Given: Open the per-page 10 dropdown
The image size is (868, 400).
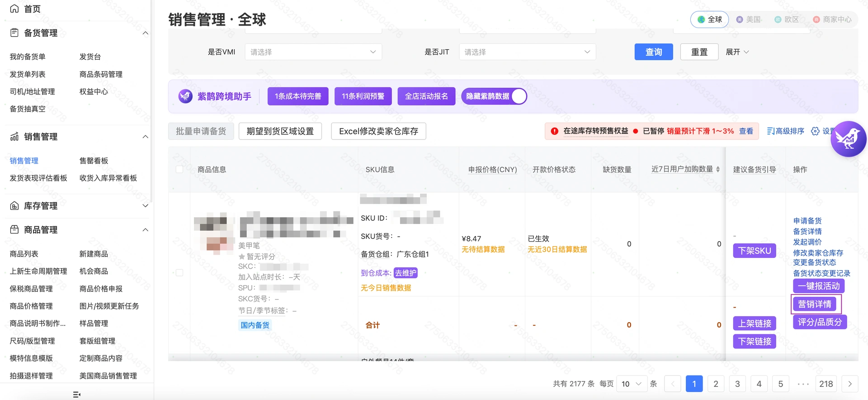Looking at the screenshot, I should 632,384.
